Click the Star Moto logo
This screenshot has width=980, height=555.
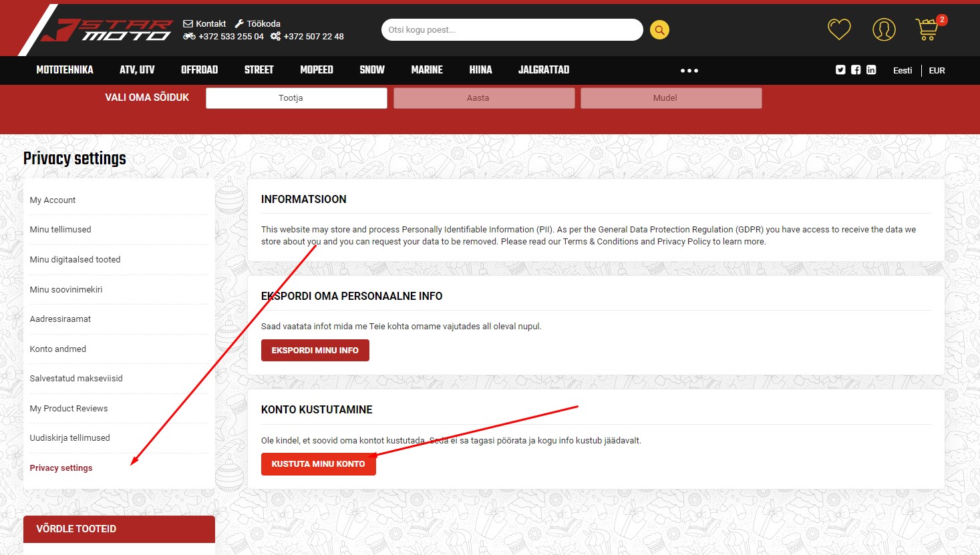point(107,31)
